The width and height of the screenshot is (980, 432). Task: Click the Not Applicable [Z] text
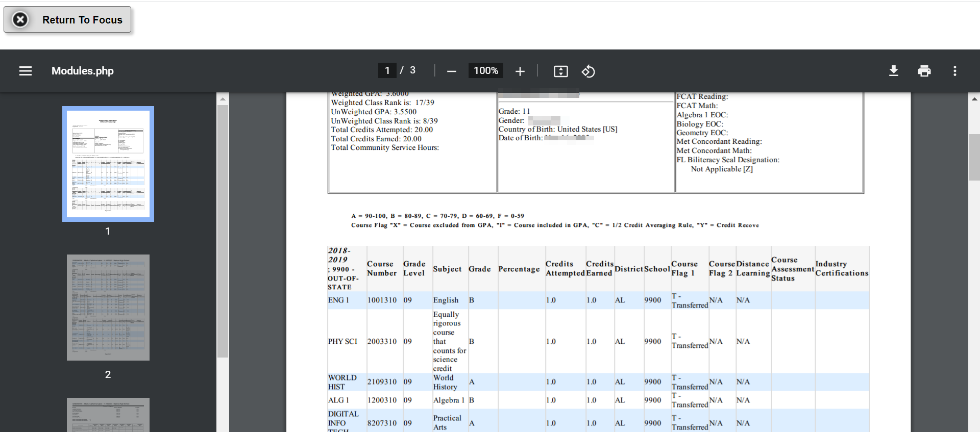pyautogui.click(x=722, y=169)
